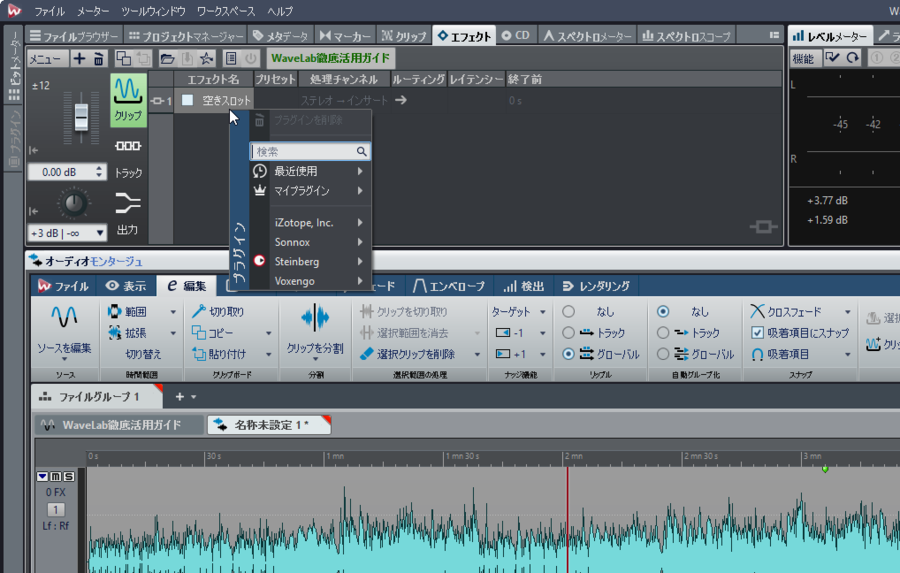Screen dimensions: 900x573
Task: Toggle 吸着項目にスナップ checkbox
Action: tap(758, 332)
